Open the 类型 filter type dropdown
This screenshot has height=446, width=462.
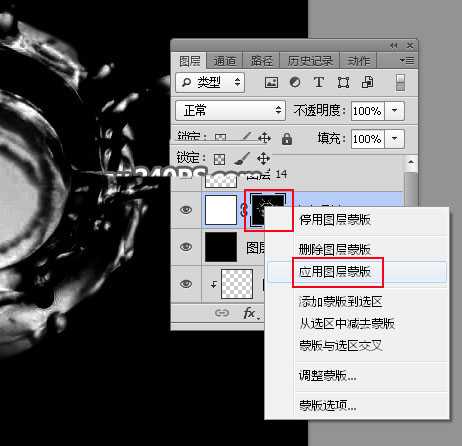(210, 82)
